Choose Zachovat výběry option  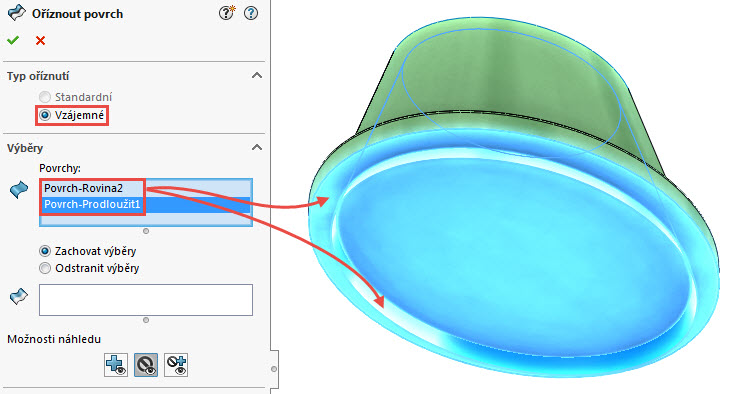pos(45,251)
